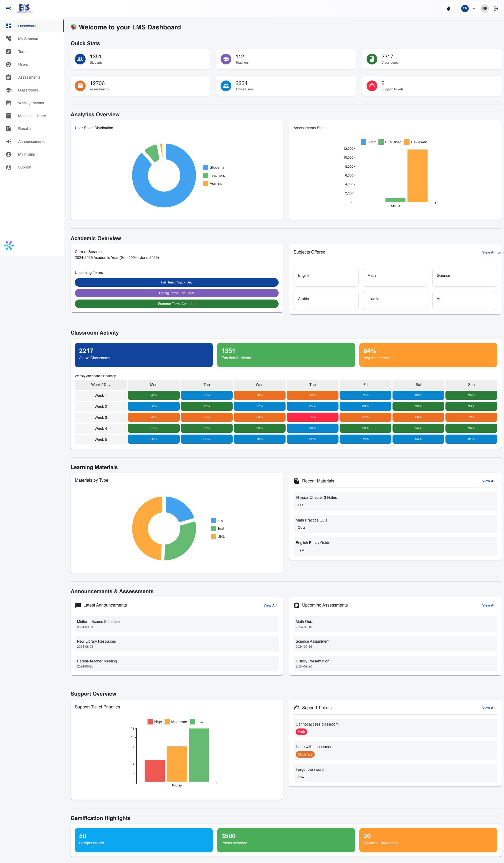Image resolution: width=504 pixels, height=863 pixels.
Task: Open Announcements via the megaphone icon
Action: coord(9,141)
